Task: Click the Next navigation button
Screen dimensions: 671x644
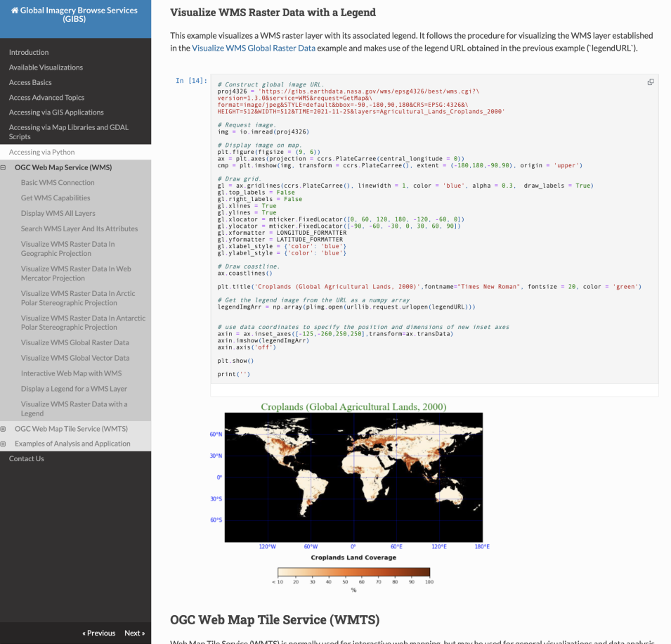Action: tap(134, 633)
